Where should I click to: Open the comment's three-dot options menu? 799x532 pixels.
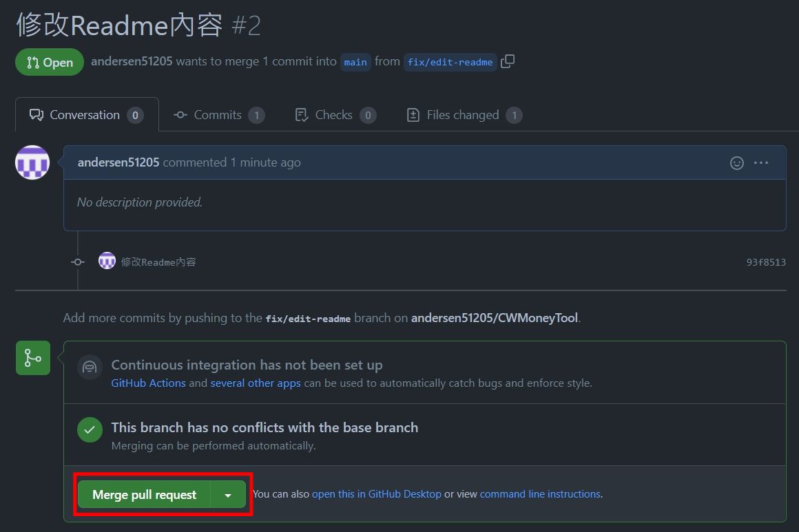(761, 163)
